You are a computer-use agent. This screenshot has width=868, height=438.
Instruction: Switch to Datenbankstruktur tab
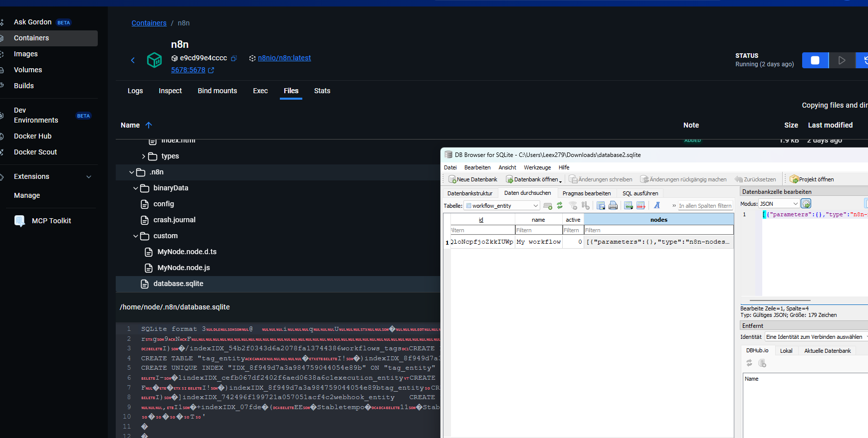(x=470, y=193)
